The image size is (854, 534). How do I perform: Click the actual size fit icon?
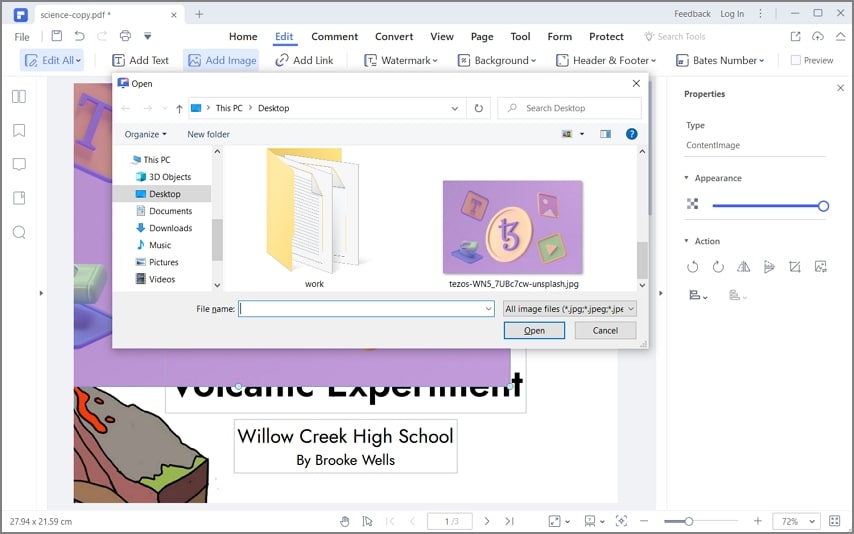pyautogui.click(x=621, y=521)
